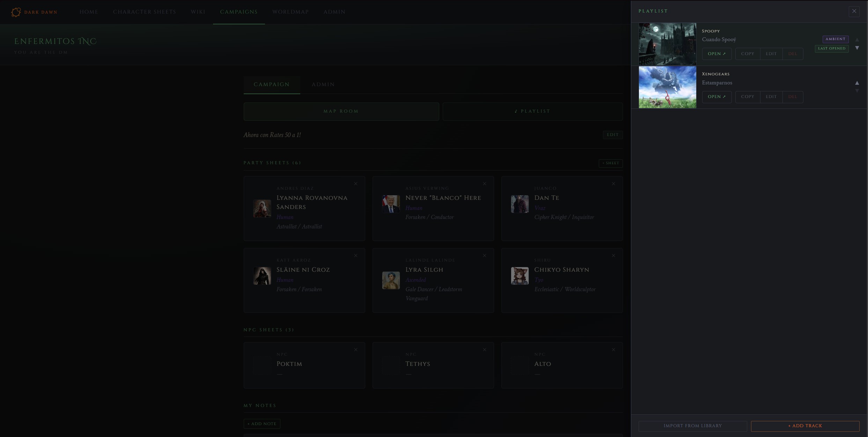Remove Chikyo Sharyn party sheet
Image resolution: width=868 pixels, height=437 pixels.
613,256
